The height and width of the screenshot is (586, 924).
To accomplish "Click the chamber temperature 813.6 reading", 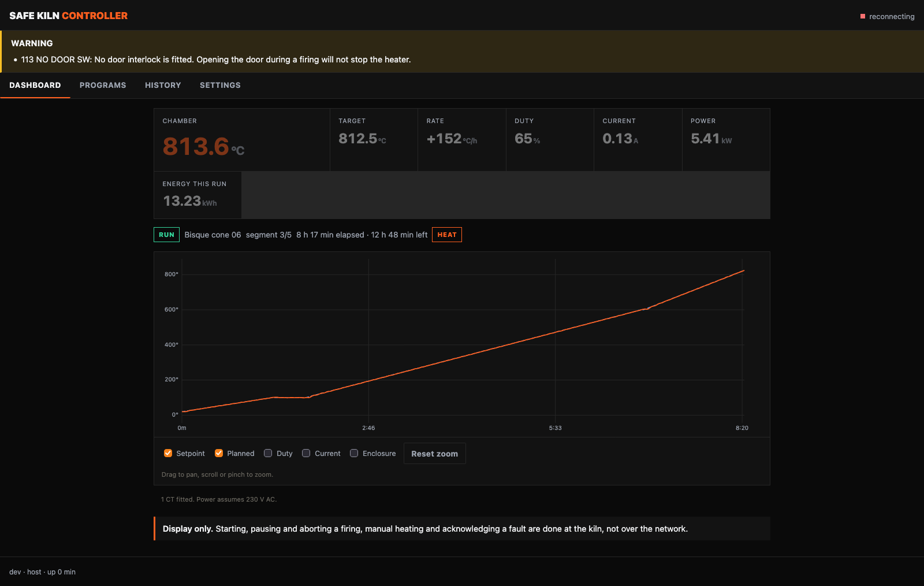I will point(203,146).
